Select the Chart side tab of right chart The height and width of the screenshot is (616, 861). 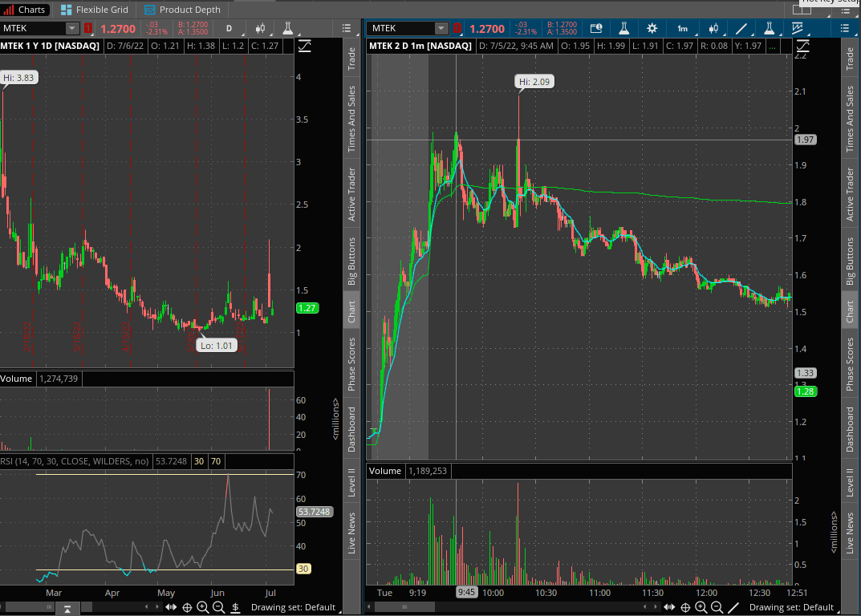point(850,311)
